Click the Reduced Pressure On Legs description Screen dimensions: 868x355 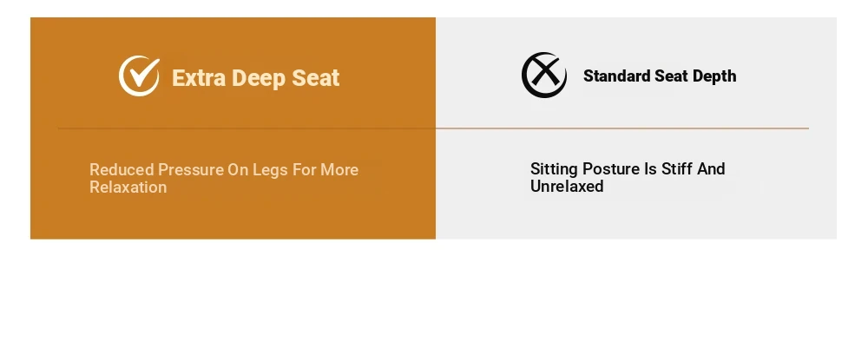pyautogui.click(x=224, y=178)
